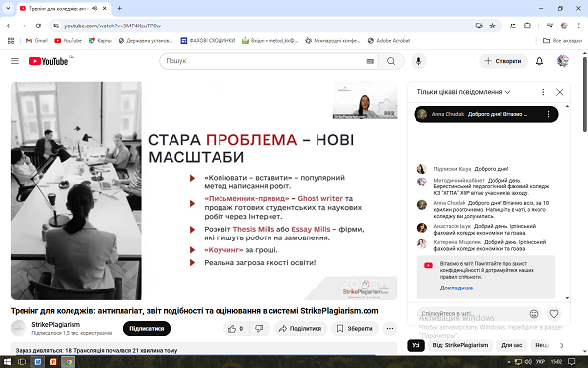Open the Windows action center notifications
The width and height of the screenshot is (588, 368).
click(572, 362)
